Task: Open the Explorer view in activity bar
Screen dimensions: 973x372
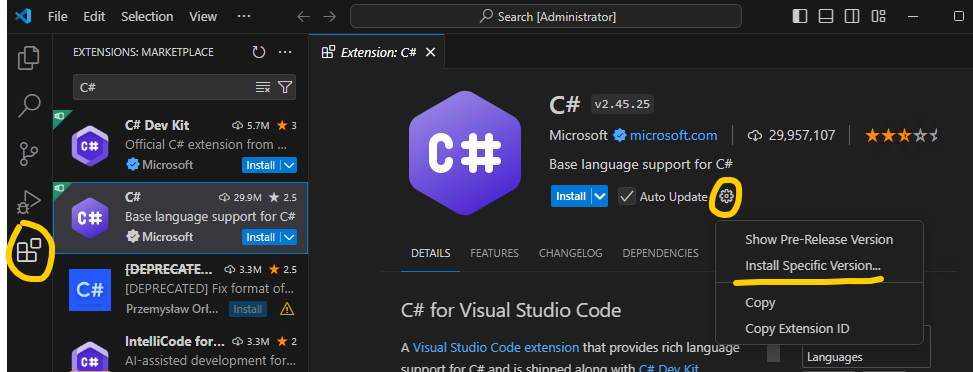Action: [29, 58]
